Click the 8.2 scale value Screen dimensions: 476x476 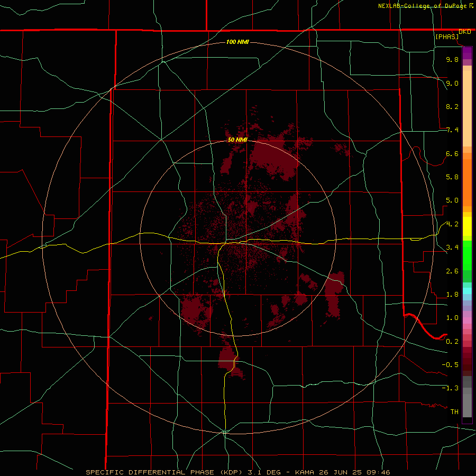coord(452,106)
